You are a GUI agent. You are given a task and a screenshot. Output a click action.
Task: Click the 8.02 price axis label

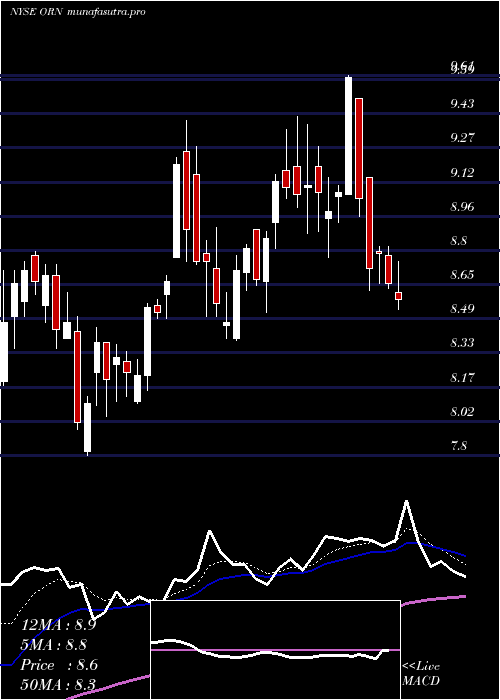[462, 411]
